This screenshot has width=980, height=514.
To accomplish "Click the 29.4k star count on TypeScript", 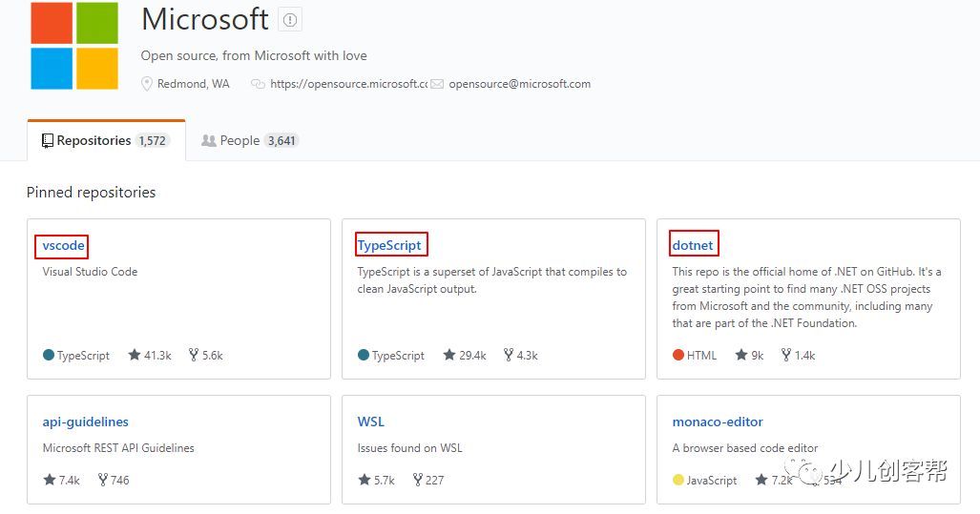I will [x=472, y=356].
